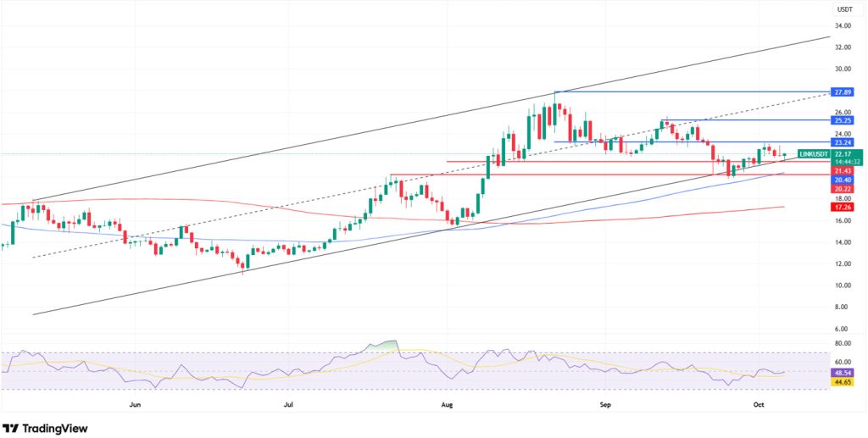Click the 34.00 price scale tick

tap(843, 26)
